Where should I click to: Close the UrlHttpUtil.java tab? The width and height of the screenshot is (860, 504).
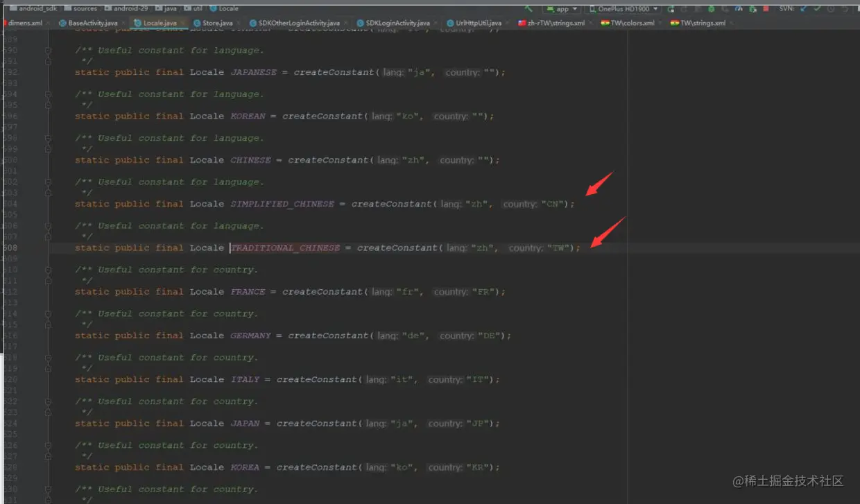[x=507, y=23]
